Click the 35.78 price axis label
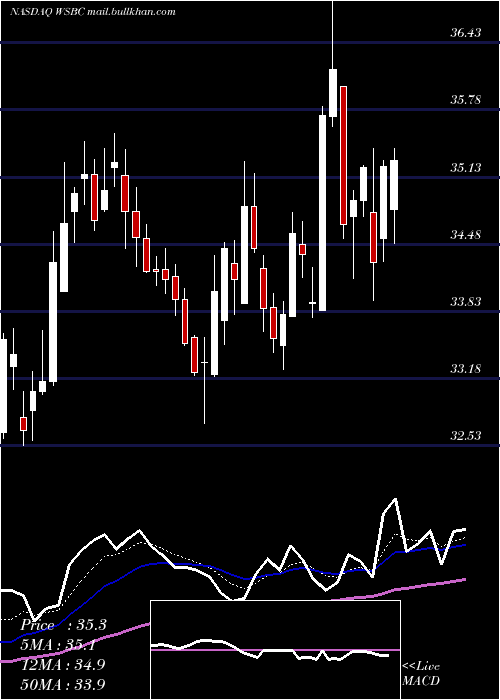The width and height of the screenshot is (500, 700). coord(465,100)
